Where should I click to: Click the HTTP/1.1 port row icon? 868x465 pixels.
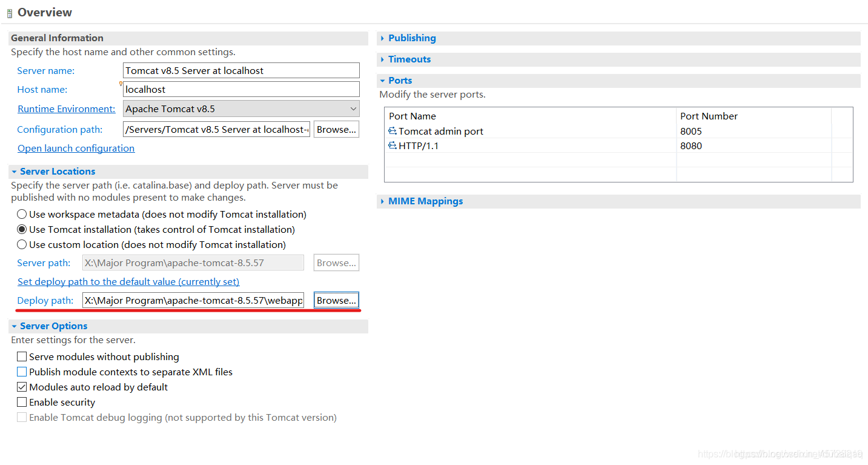click(393, 146)
